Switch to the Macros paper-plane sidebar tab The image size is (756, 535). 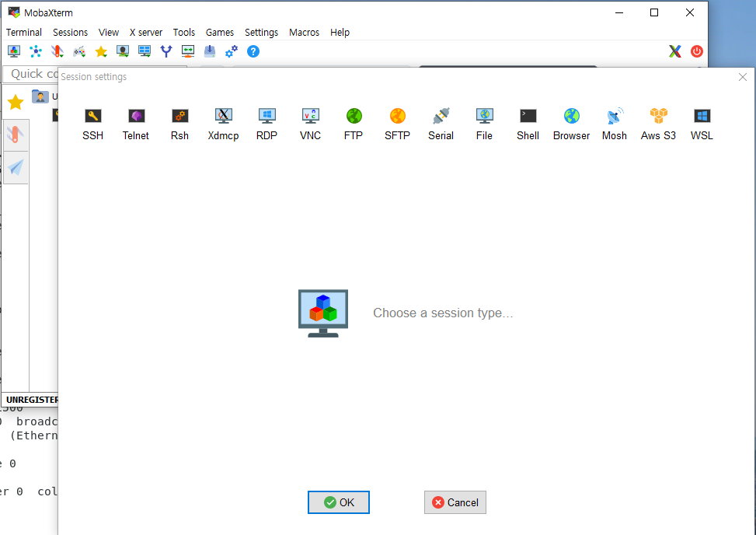point(16,168)
